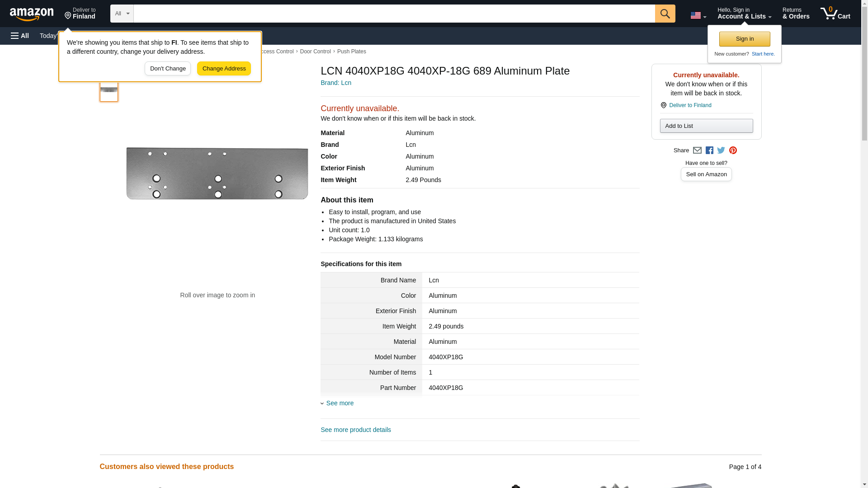Expand See more specifications
This screenshot has width=868, height=488.
click(x=340, y=403)
